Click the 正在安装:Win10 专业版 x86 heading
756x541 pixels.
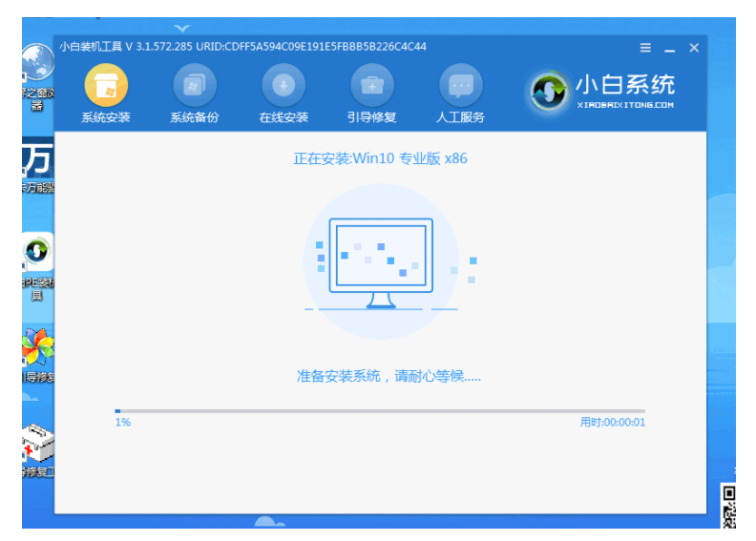(x=380, y=158)
